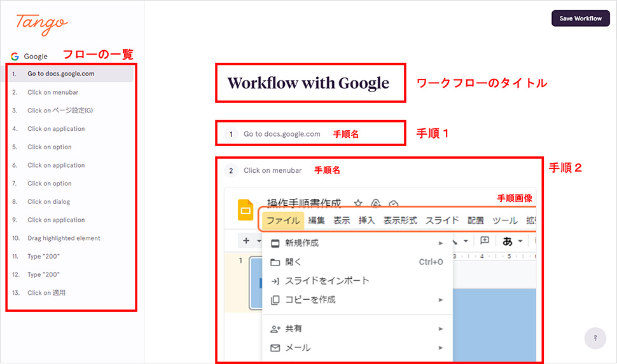Screen dimensions: 617x364
Task: Choose 共有 menu entry
Action: [x=357, y=328]
